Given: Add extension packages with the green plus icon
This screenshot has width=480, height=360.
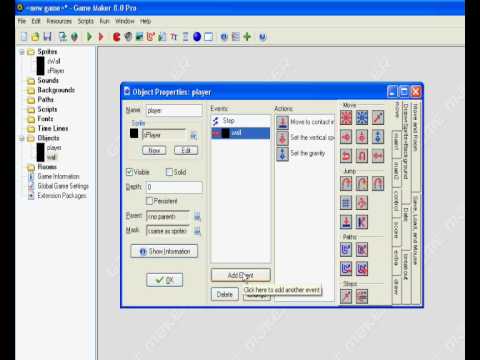Looking at the screenshot, I should [x=247, y=36].
